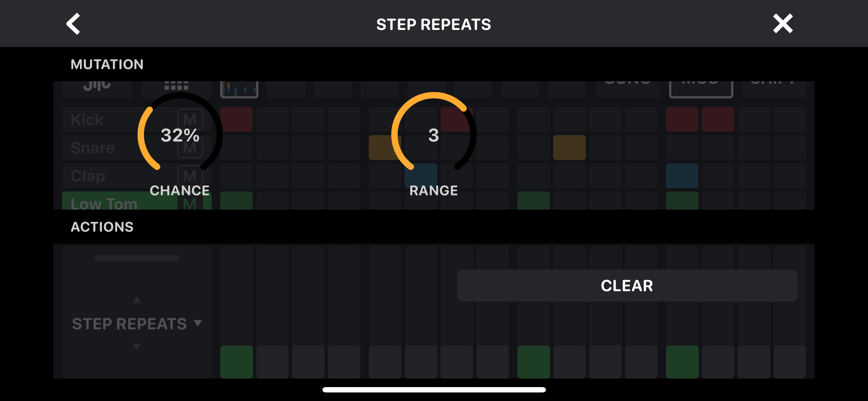Click the Chance knob at 32%
Screen dimensions: 868x401
point(180,135)
